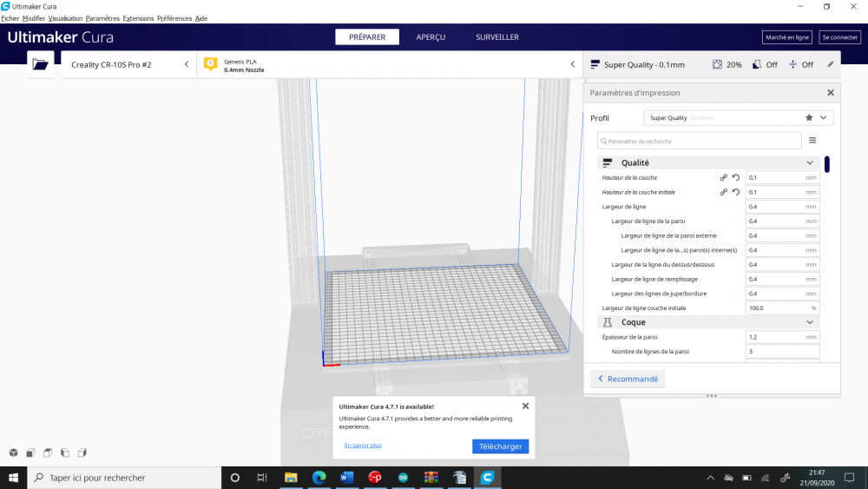Screen dimensions: 868x489
Task: Switch to top view camera icon
Action: [x=48, y=453]
